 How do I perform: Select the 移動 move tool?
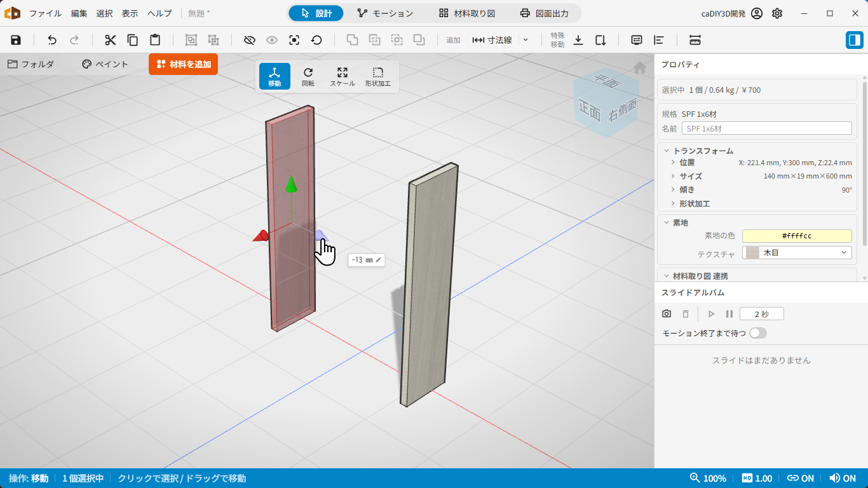[x=275, y=76]
